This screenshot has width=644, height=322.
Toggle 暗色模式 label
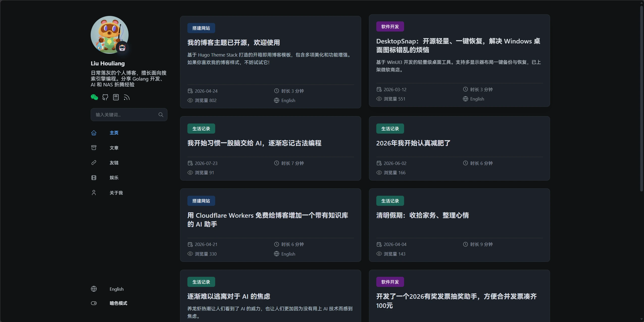click(x=118, y=303)
